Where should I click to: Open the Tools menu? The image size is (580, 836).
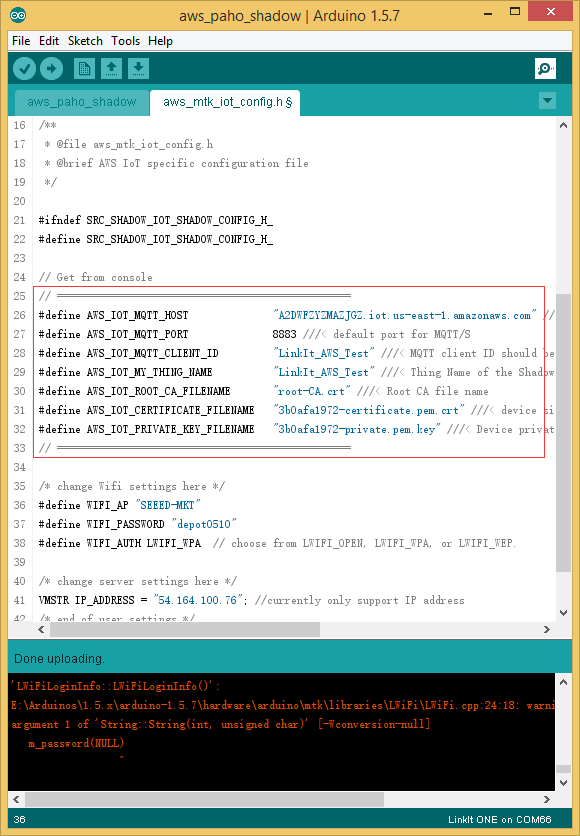click(125, 41)
